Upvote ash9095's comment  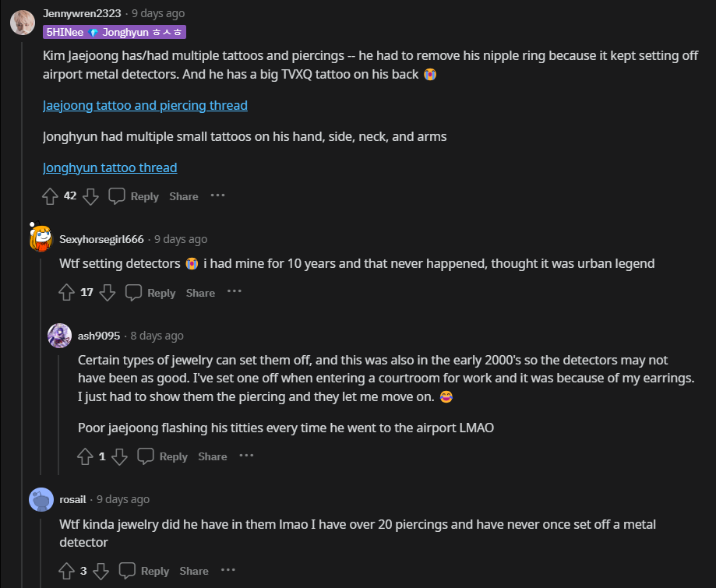(x=86, y=456)
